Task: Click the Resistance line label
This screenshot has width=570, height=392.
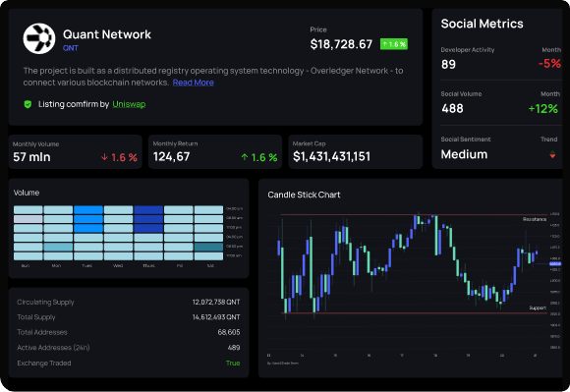Action: 535,219
